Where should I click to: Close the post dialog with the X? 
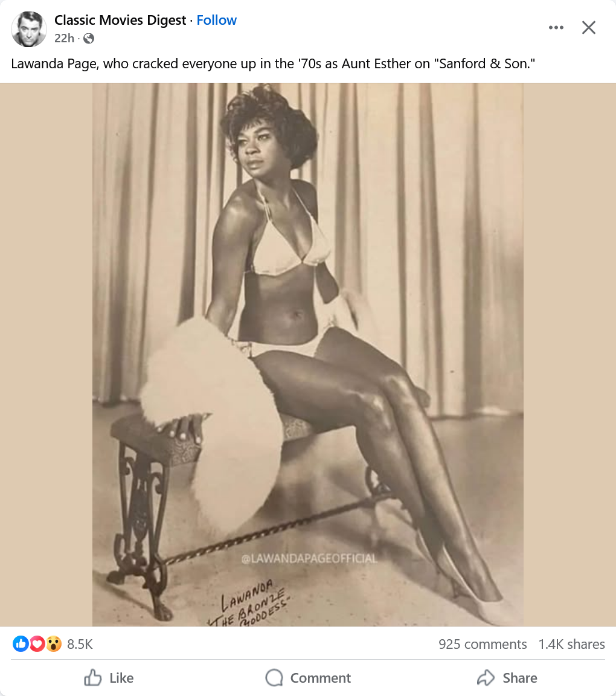point(588,28)
